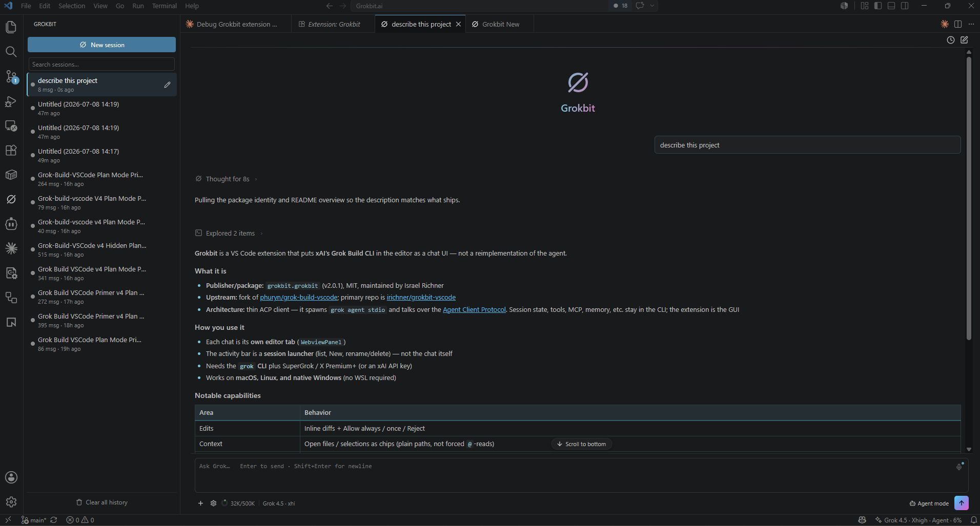The image size is (980, 526).
Task: Send the message with arrow button
Action: tap(962, 503)
